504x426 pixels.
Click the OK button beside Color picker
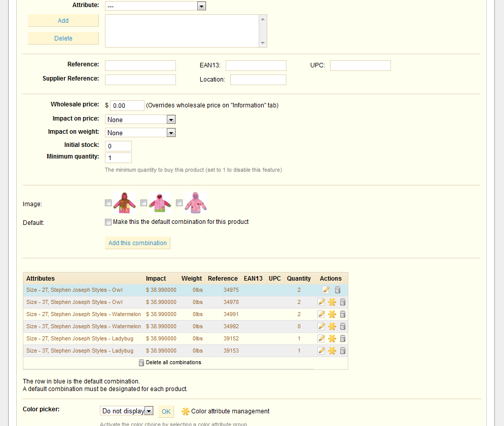[166, 411]
